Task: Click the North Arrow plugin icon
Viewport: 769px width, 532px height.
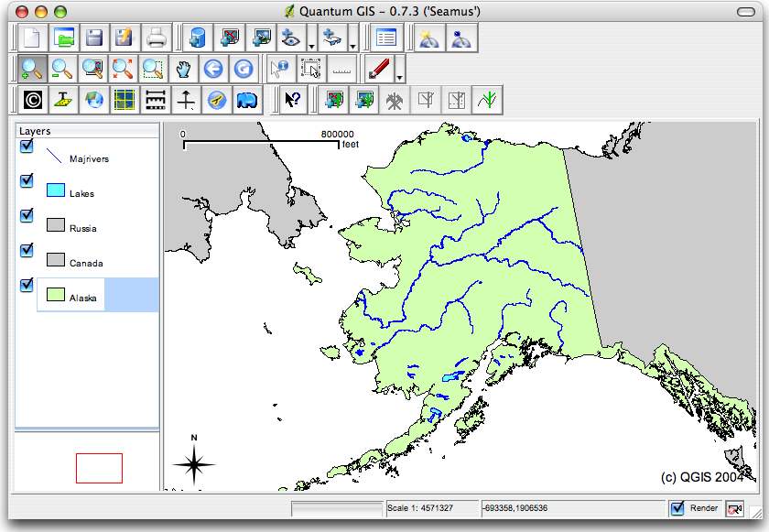Action: 186,100
